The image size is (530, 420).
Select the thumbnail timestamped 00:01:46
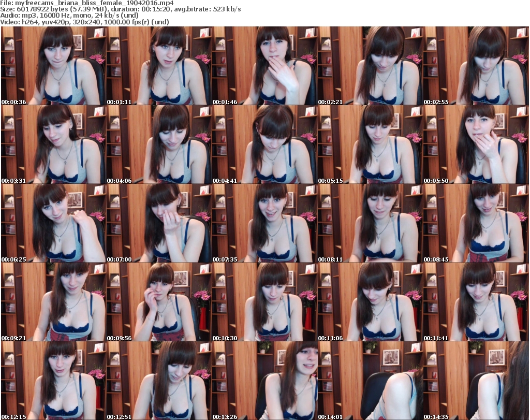(264, 66)
